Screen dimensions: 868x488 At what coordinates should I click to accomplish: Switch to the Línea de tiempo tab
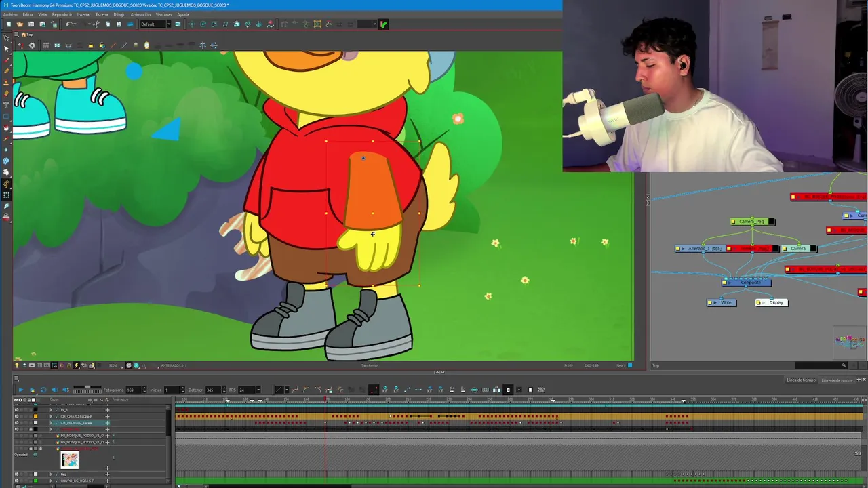point(802,380)
